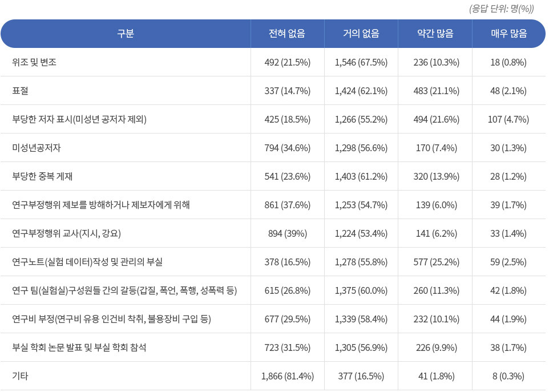Click the '매우 많음' column header
The width and height of the screenshot is (549, 392).
(508, 34)
